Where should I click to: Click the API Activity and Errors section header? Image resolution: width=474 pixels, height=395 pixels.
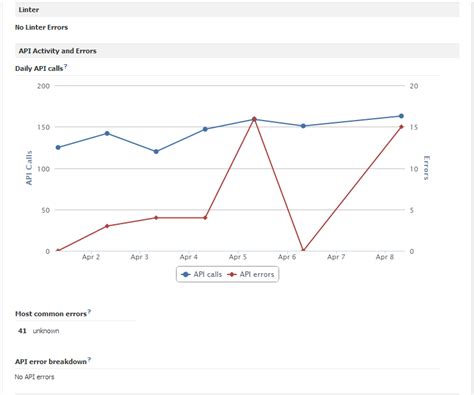(x=237, y=51)
